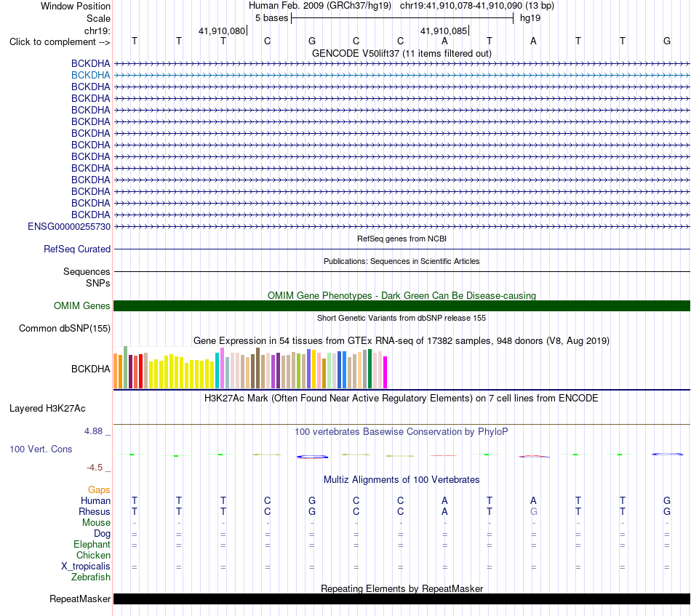Open the 'RefSeq genes from NCBI' track title
Screen dimensions: 691x616
pos(402,239)
